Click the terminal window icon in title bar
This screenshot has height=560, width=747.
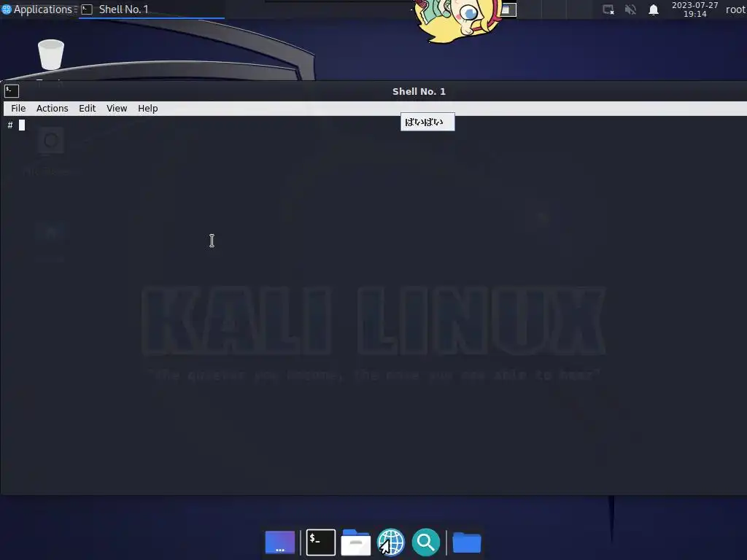click(12, 91)
